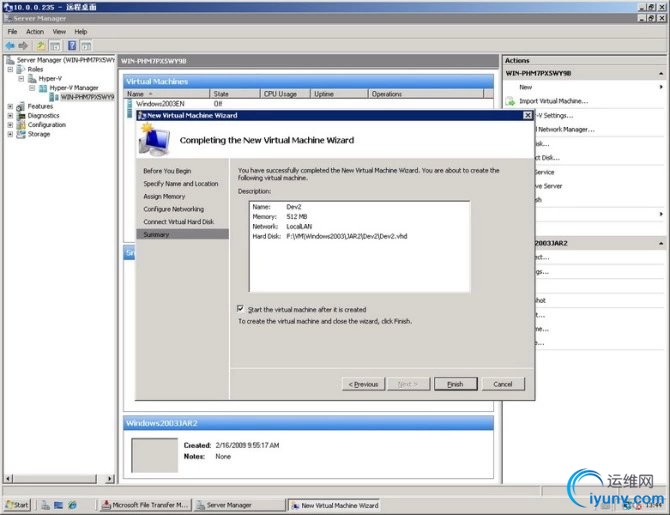
Task: Click the Roles node icon
Action: tap(21, 69)
